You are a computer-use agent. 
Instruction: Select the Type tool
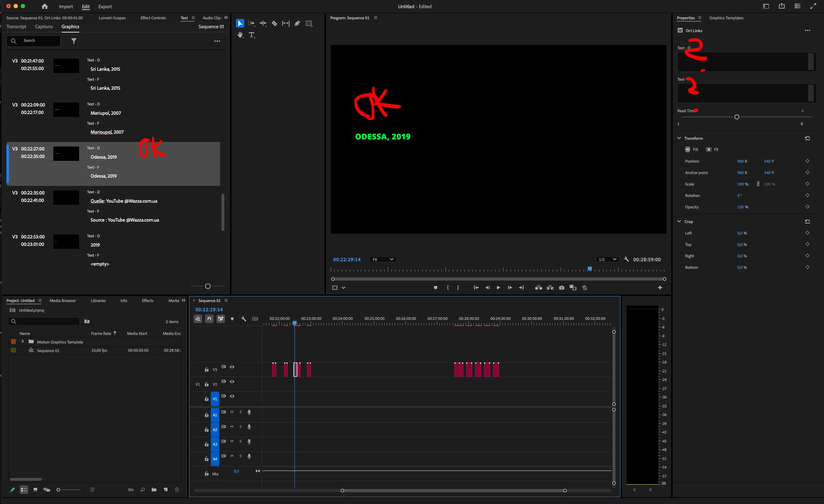click(252, 35)
